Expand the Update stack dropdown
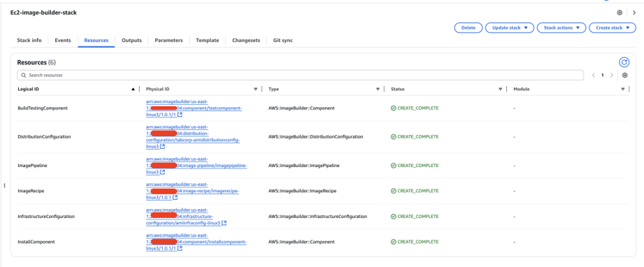644x267 pixels. pyautogui.click(x=510, y=28)
